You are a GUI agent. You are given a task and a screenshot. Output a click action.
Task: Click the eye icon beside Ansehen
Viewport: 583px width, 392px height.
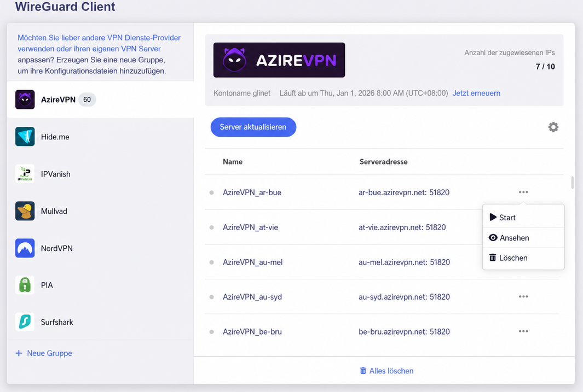pyautogui.click(x=493, y=238)
